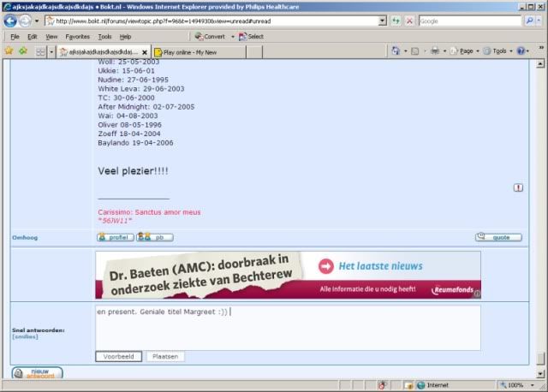Click the Dr. Baeten Reumafonds banner ad
The height and width of the screenshot is (392, 548).
point(288,275)
